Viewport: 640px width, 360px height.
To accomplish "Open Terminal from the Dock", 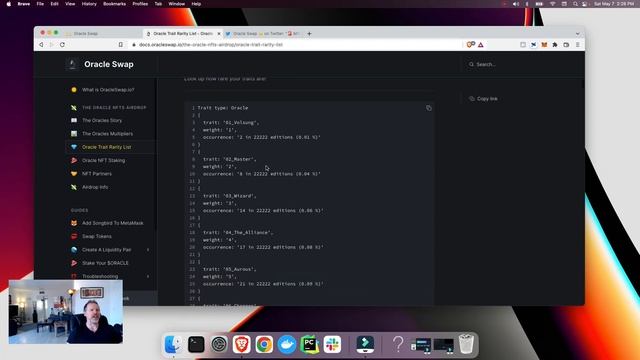I will (x=196, y=344).
